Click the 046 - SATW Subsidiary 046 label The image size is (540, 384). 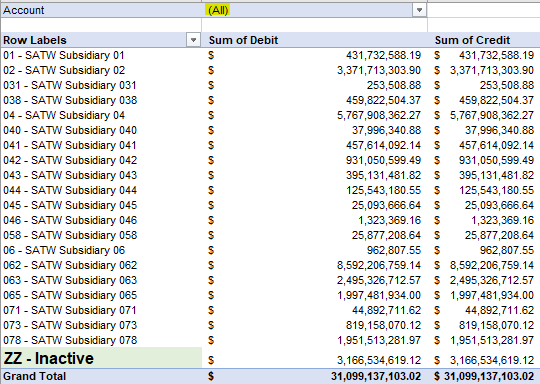coord(70,220)
